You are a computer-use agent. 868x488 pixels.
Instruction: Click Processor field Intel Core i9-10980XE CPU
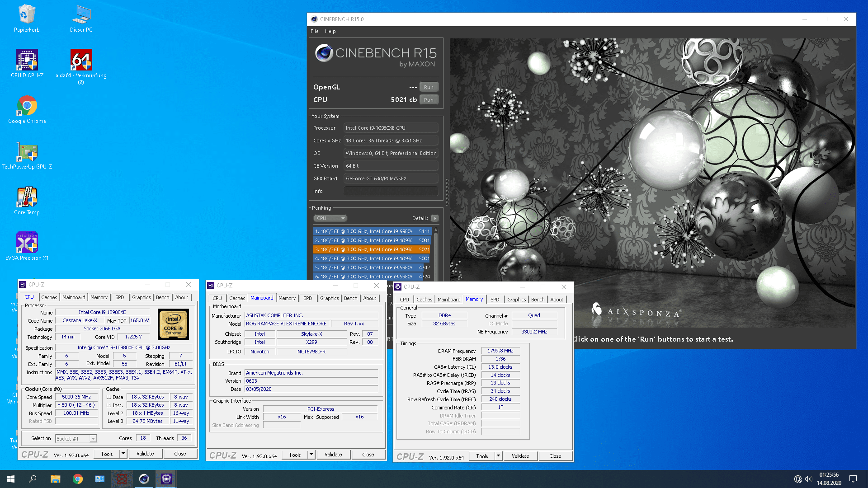click(x=391, y=128)
